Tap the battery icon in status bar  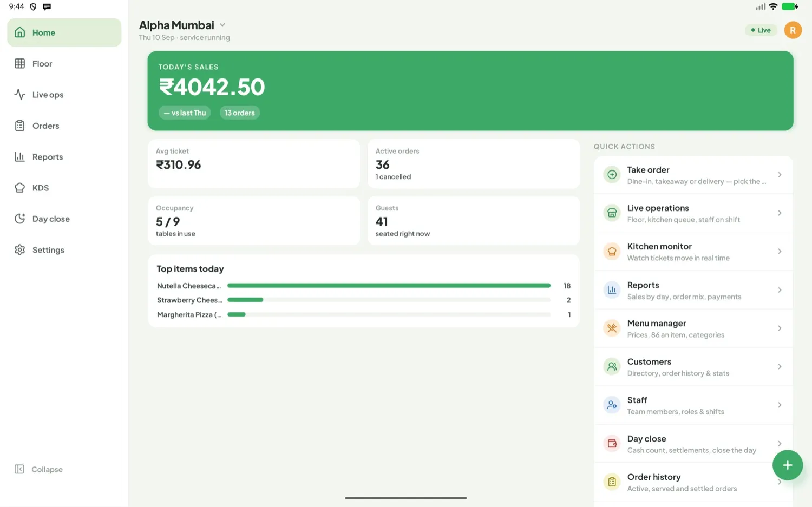tap(790, 6)
